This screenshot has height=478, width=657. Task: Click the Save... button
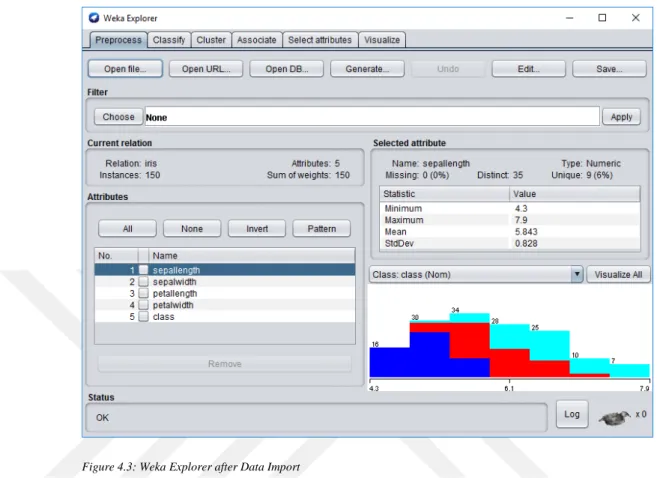609,69
